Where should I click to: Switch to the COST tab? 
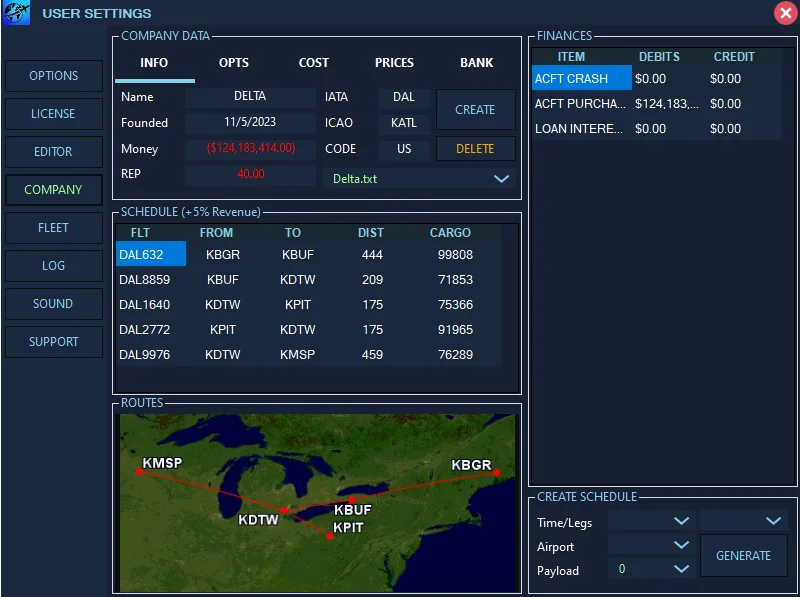coord(314,63)
